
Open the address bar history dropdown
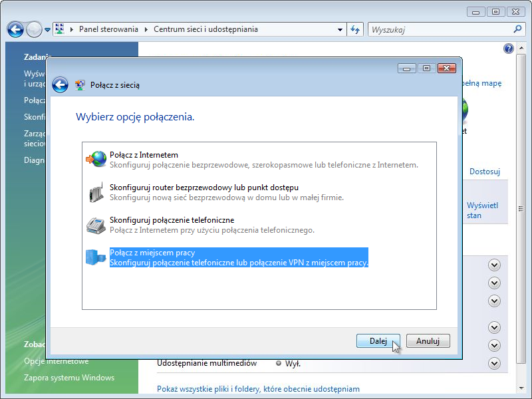click(340, 29)
